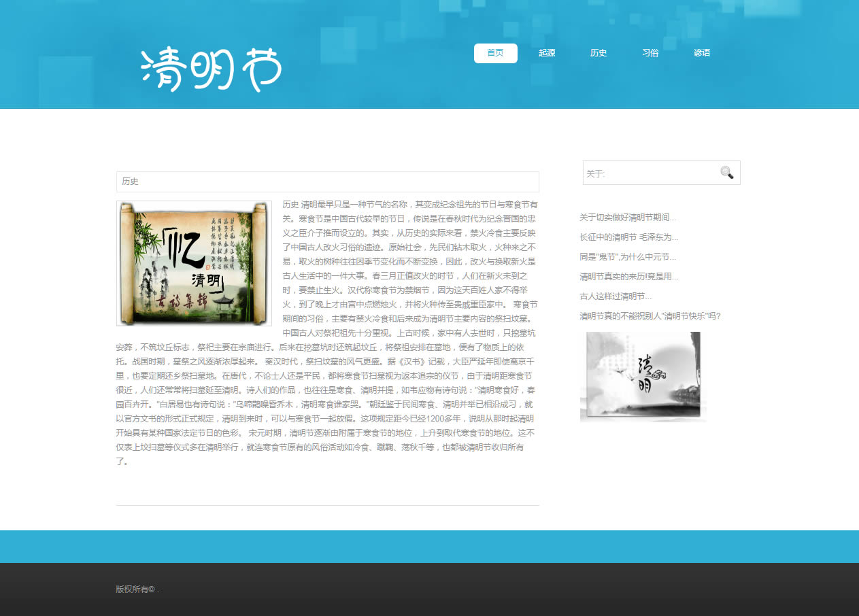
Task: Click the 同是"鬼节",为什么中元节... link
Action: coord(628,257)
